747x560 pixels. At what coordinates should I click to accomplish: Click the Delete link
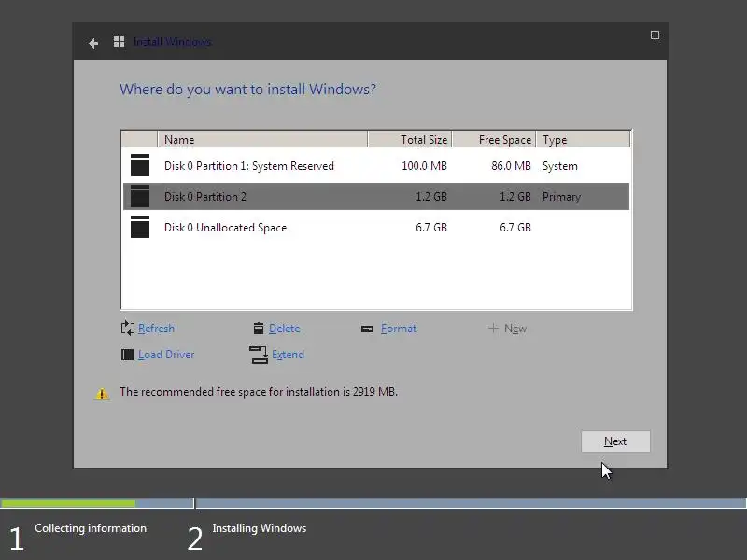point(285,329)
